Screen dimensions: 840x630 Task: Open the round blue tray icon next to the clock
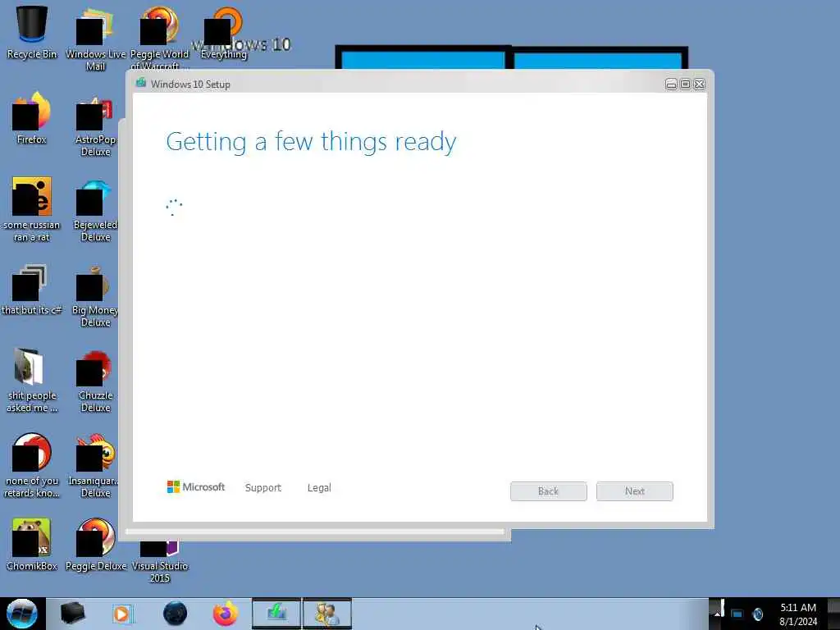point(757,614)
